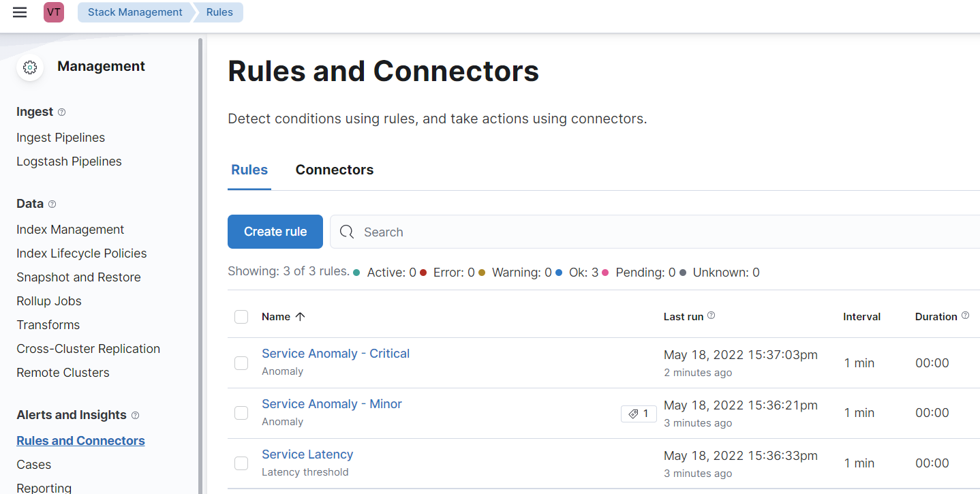Screen dimensions: 980x494
Task: Click the VT user avatar
Action: (53, 12)
